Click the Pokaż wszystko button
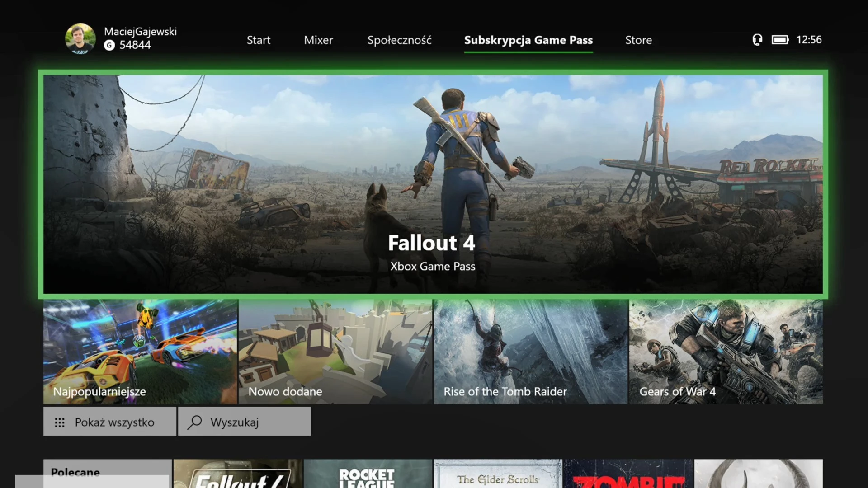The width and height of the screenshot is (868, 488). tap(110, 422)
